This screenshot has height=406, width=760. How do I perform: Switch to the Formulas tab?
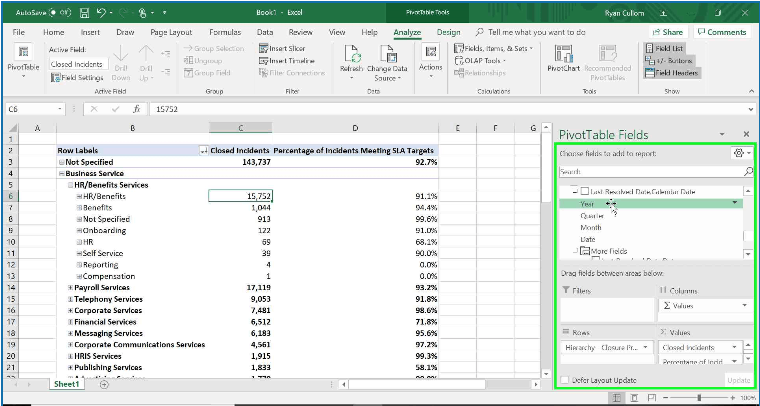click(225, 32)
